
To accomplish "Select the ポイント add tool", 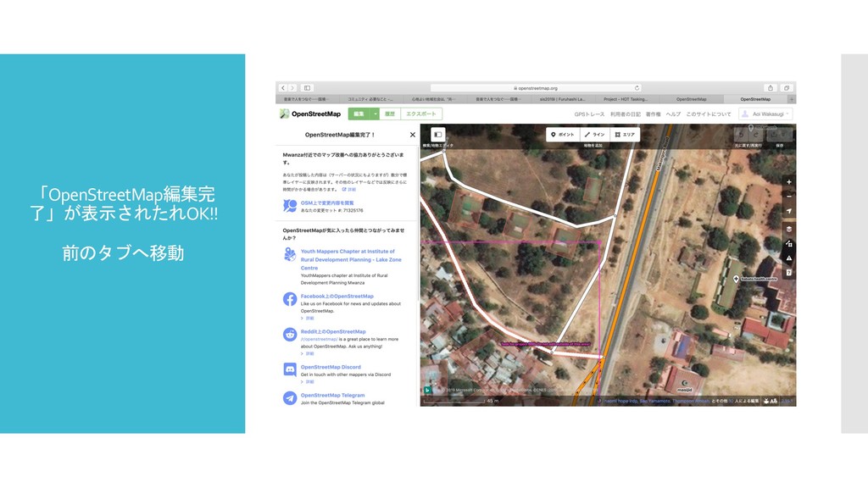I will pyautogui.click(x=563, y=135).
